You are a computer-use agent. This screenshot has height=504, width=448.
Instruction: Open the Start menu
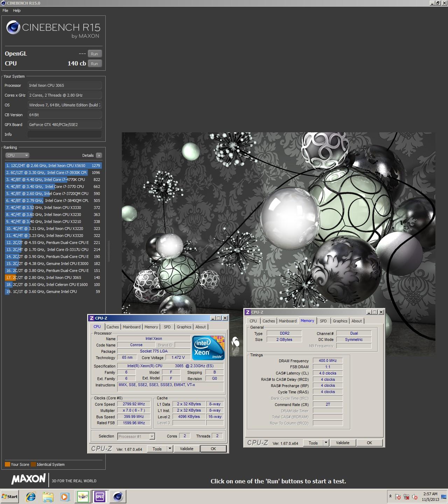[x=10, y=496]
